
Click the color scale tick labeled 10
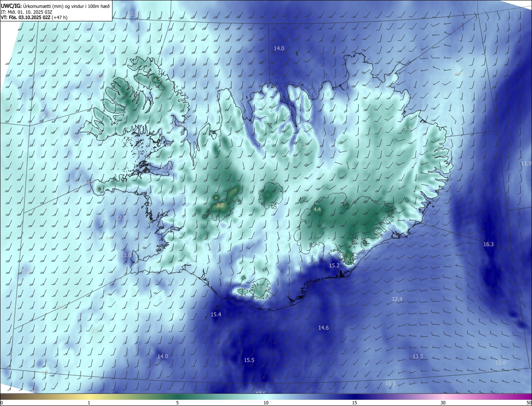266,403
